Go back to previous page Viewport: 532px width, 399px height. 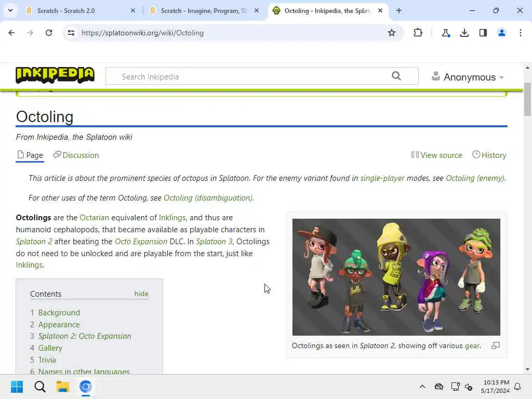(11, 33)
